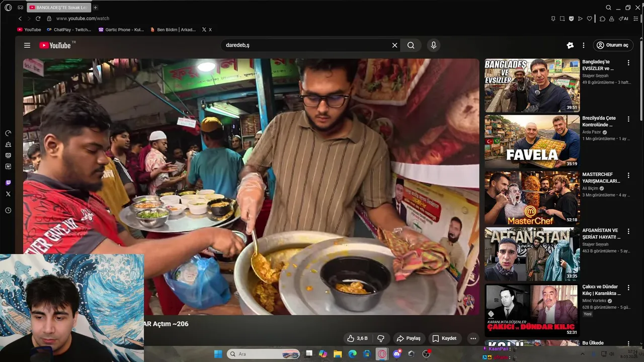Click the Oturum aç sign-in button

point(613,45)
